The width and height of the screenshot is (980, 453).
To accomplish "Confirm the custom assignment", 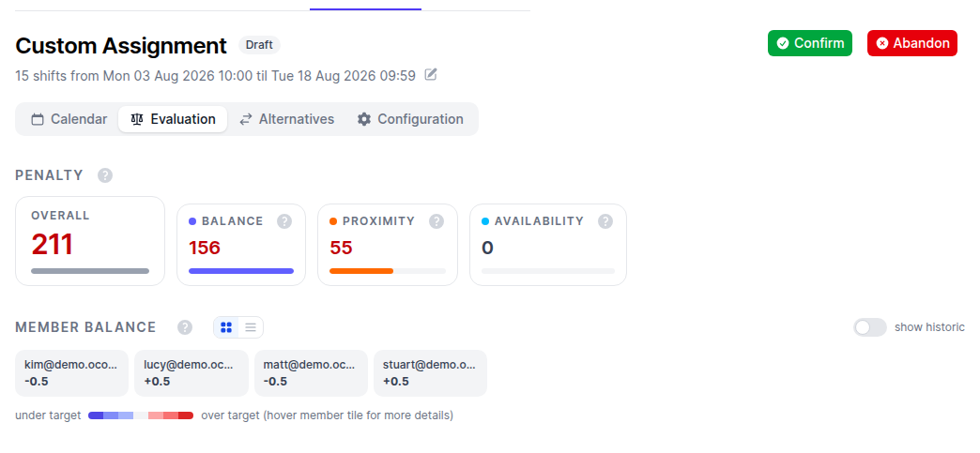I will [x=810, y=43].
